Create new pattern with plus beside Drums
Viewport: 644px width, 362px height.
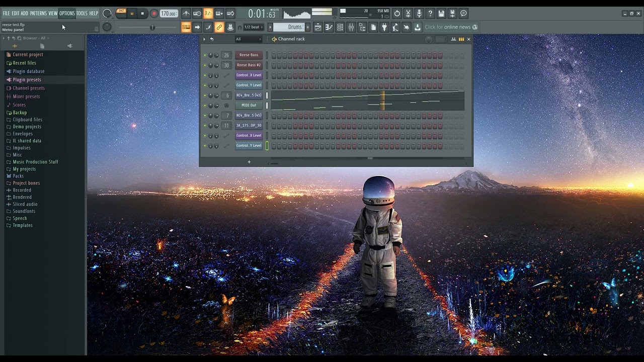pos(308,27)
